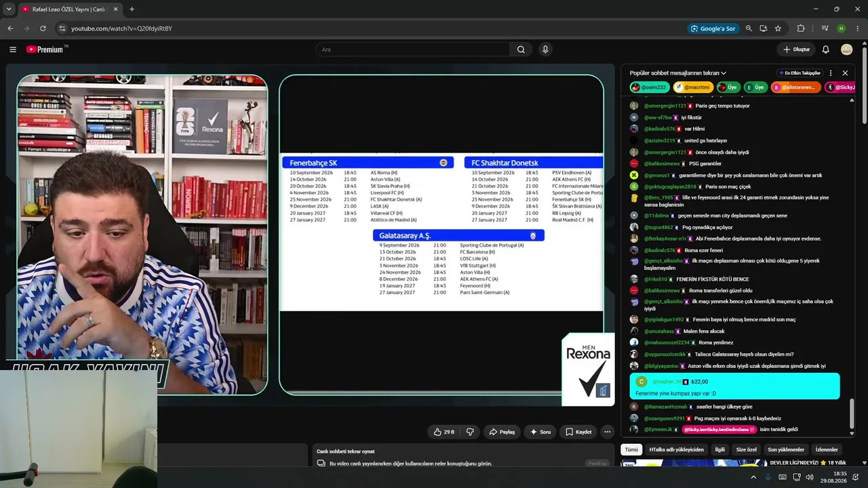Go to YouTube Premium home logo
This screenshot has width=868, height=488.
[x=47, y=49]
